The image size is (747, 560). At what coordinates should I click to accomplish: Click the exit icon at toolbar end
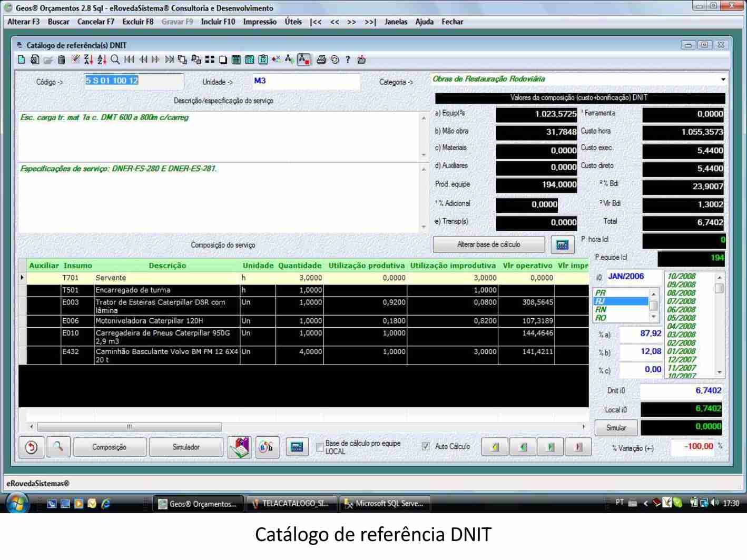point(361,60)
